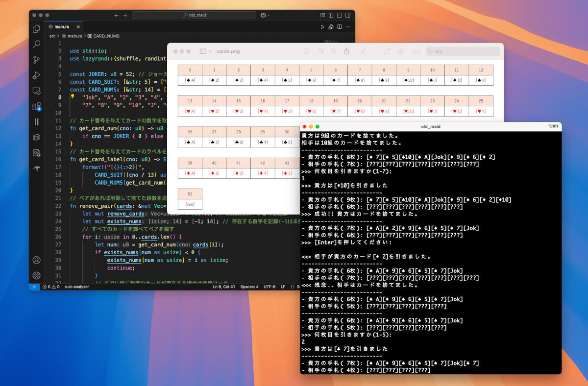Image resolution: width=588 pixels, height=386 pixels.
Task: Open the Source Control view in VS Code
Action: pyautogui.click(x=37, y=59)
